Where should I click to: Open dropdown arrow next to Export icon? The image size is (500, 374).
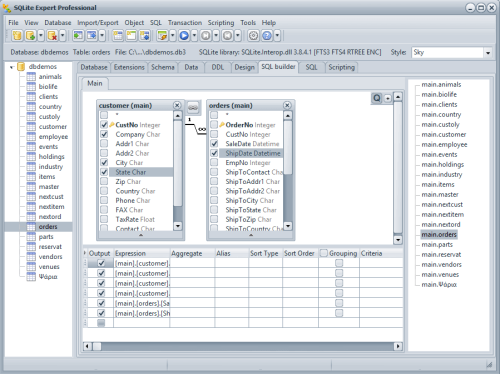point(102,35)
